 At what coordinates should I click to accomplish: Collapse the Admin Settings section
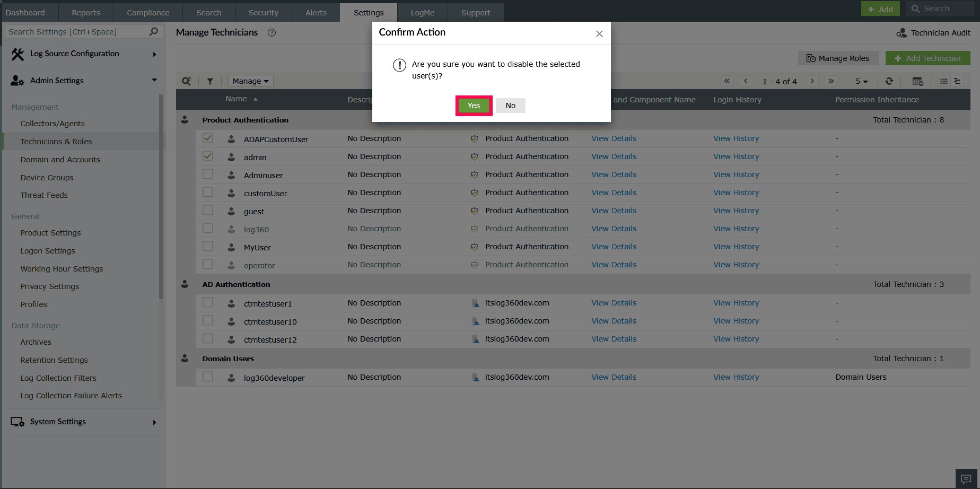pyautogui.click(x=84, y=81)
